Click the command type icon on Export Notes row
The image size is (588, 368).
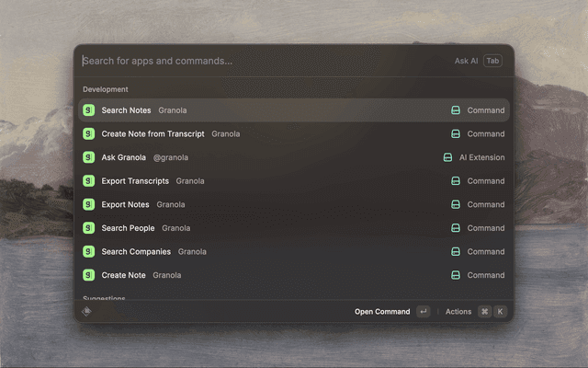click(x=455, y=205)
